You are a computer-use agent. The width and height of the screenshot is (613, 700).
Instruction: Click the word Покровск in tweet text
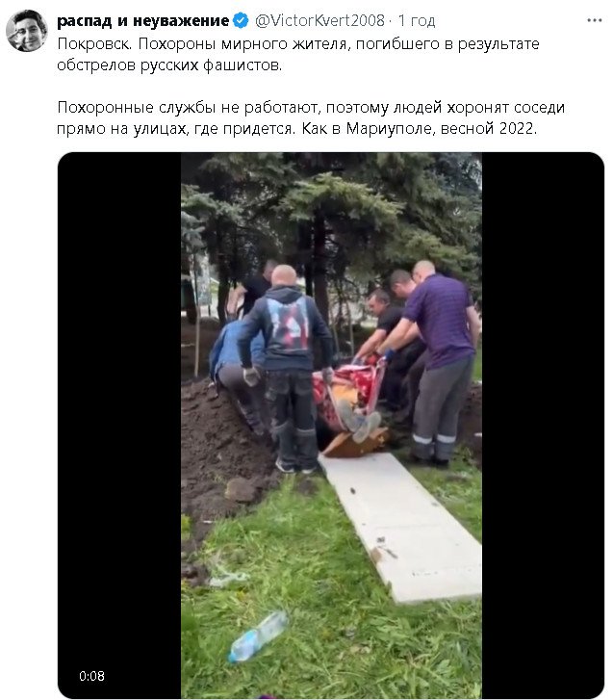[x=95, y=44]
